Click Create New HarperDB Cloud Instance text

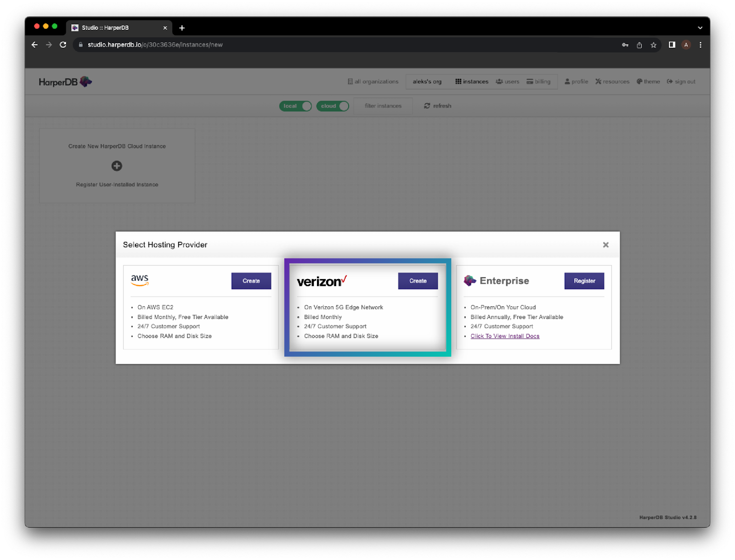pos(117,146)
